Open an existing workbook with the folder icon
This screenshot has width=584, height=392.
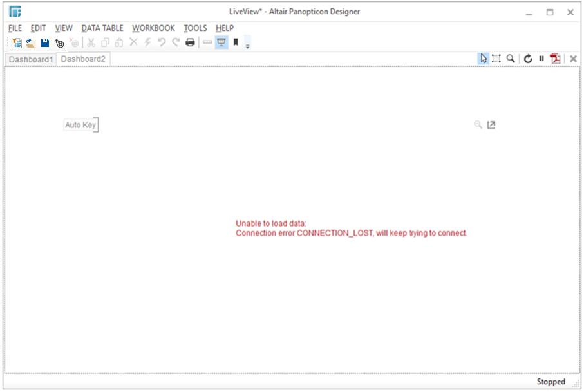[x=31, y=43]
